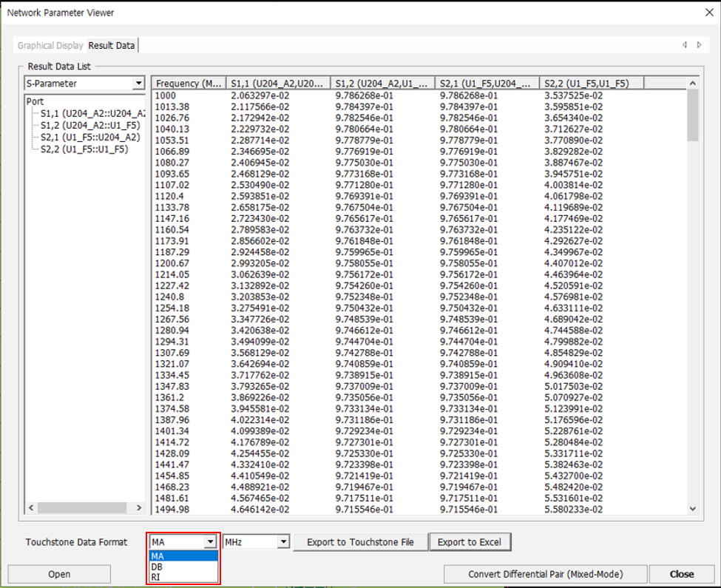Click the data table vertical scrollbar down arrow

coord(692,508)
